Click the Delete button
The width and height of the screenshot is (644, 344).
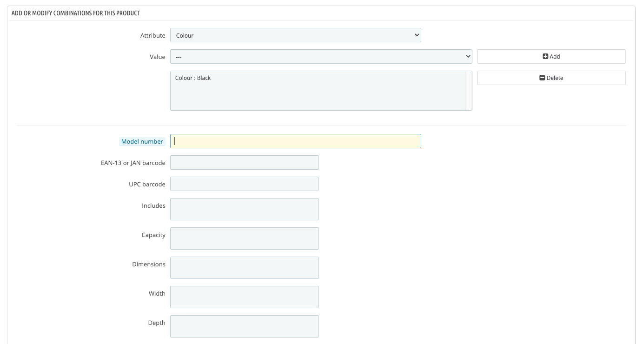(551, 78)
